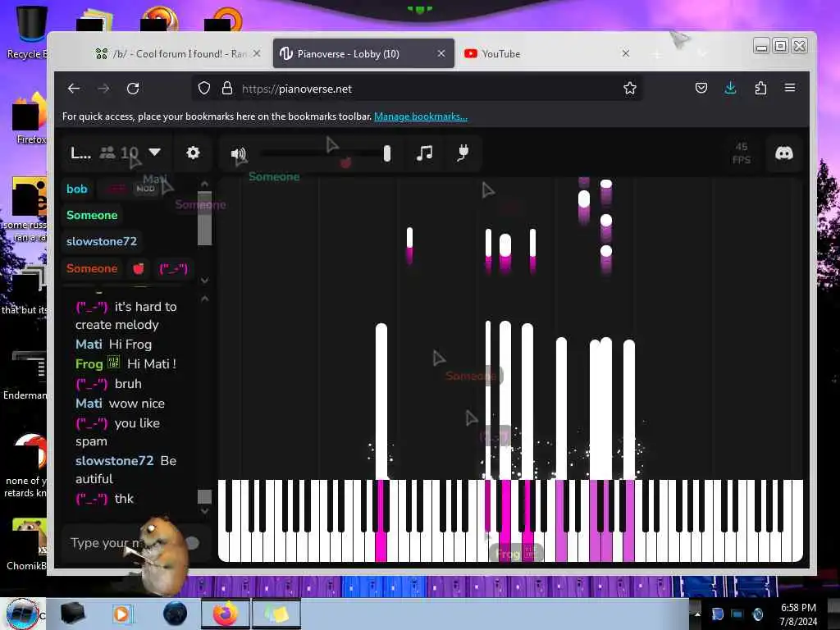Show hidden system tray icons
840x630 pixels.
697,614
